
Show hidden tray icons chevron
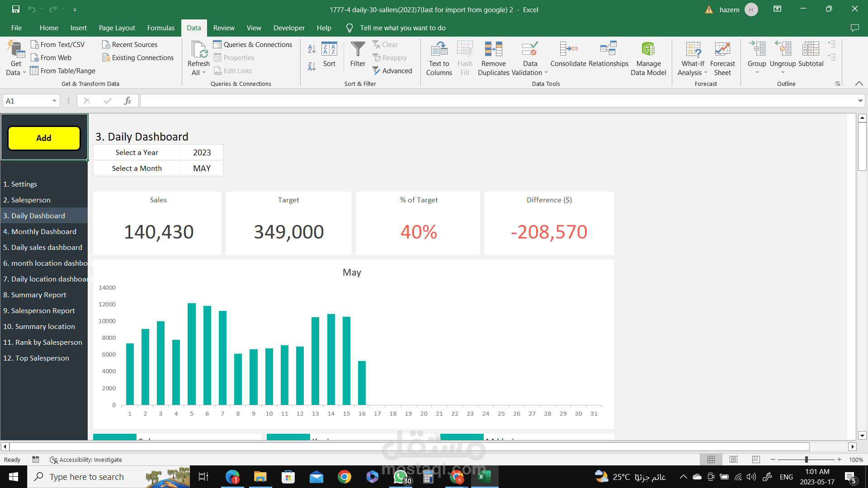click(683, 477)
